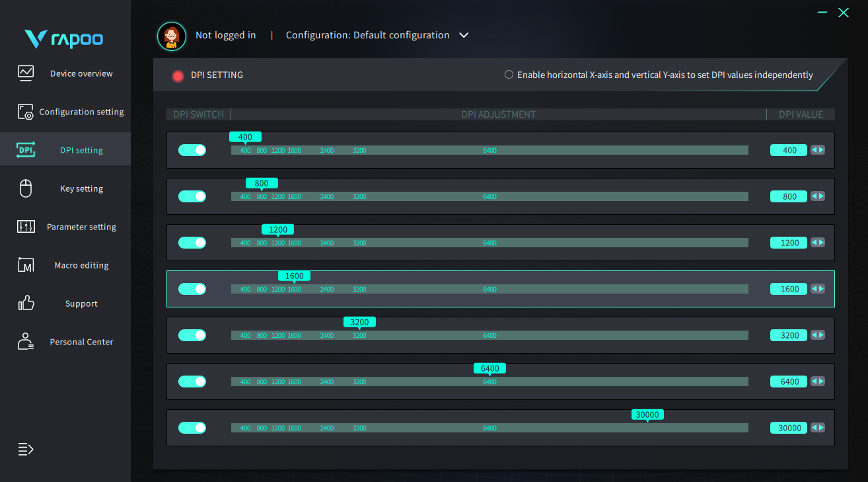Open the Configuration setting gear icon
This screenshot has height=482, width=868.
(x=26, y=112)
